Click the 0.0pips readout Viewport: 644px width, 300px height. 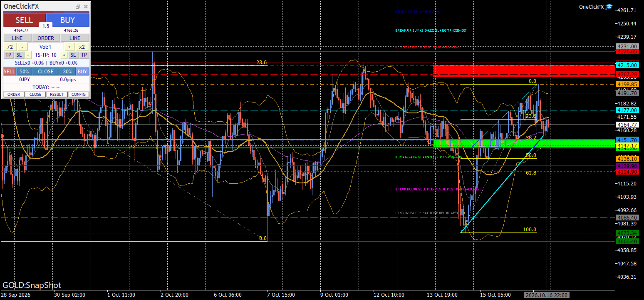(68, 79)
